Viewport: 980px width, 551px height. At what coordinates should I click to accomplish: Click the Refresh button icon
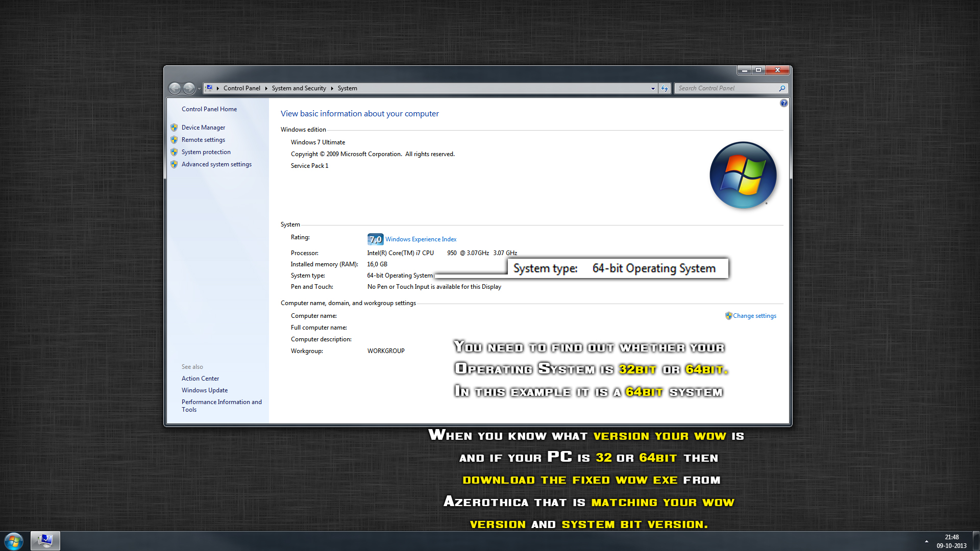(x=665, y=88)
